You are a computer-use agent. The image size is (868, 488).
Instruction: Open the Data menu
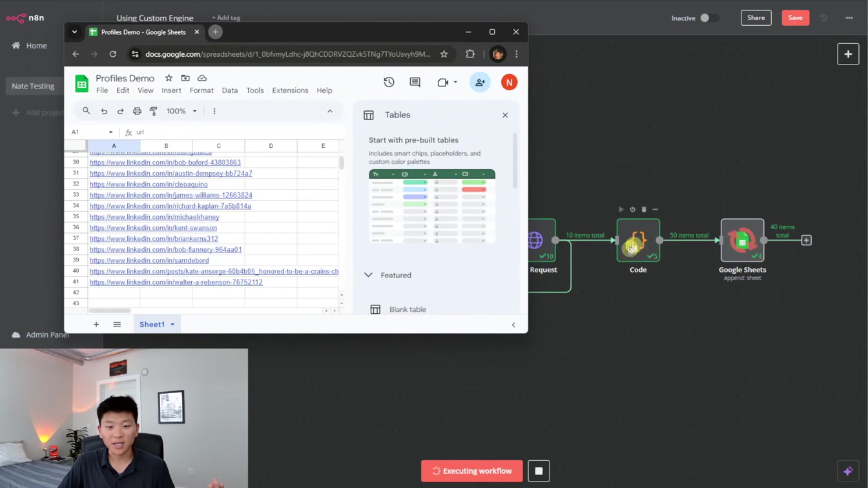coord(230,90)
